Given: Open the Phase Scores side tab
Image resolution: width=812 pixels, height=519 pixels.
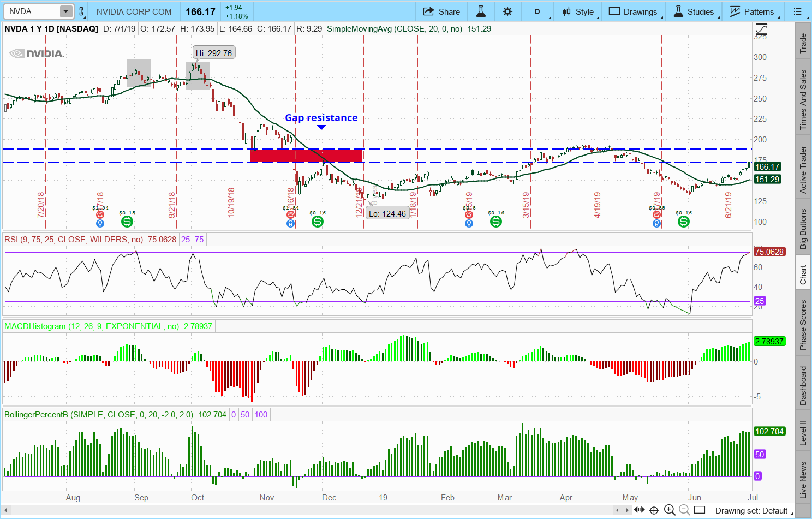Looking at the screenshot, I should click(803, 325).
